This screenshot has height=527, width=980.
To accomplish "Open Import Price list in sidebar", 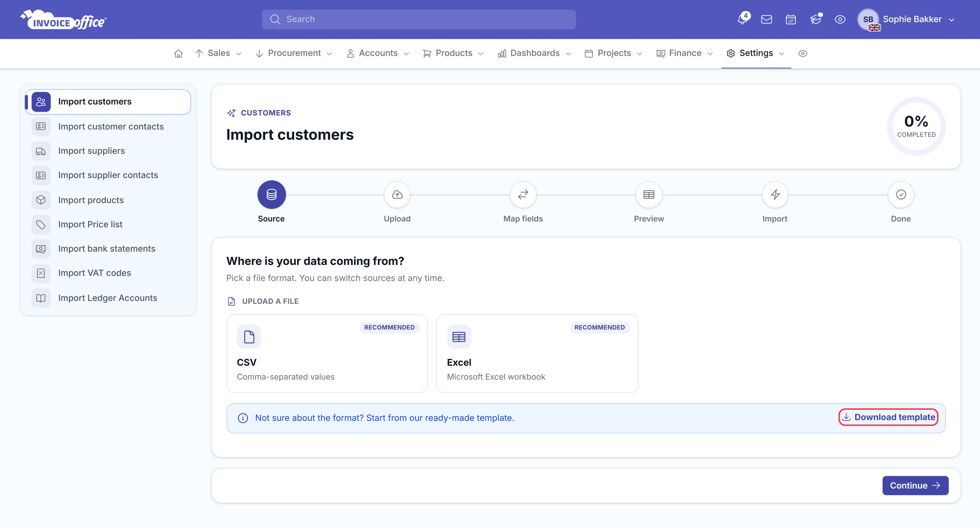I will (x=108, y=225).
